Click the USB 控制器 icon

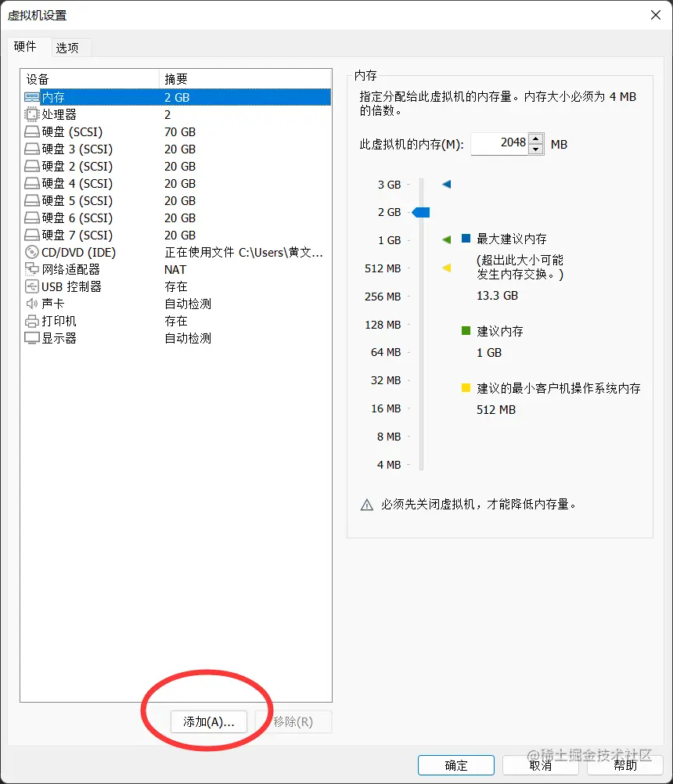31,286
